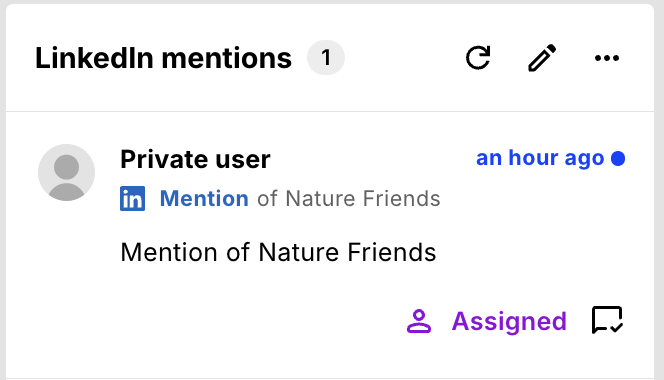Click the purple person icon next to Assigned

[419, 321]
